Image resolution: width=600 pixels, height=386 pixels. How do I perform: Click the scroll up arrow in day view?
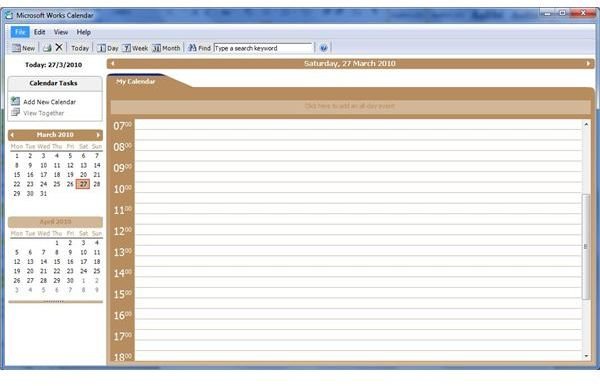tap(586, 124)
